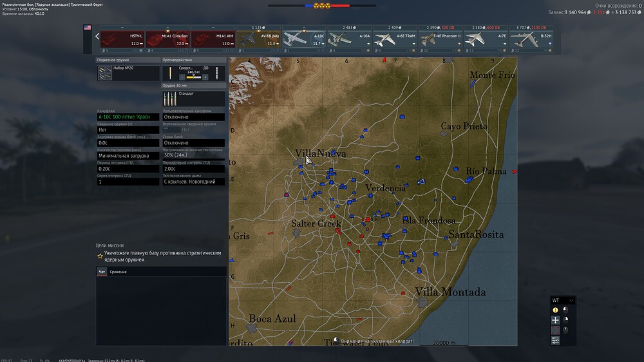The image size is (644, 362).
Task: Click the yellow warning marker icon
Action: click(555, 310)
